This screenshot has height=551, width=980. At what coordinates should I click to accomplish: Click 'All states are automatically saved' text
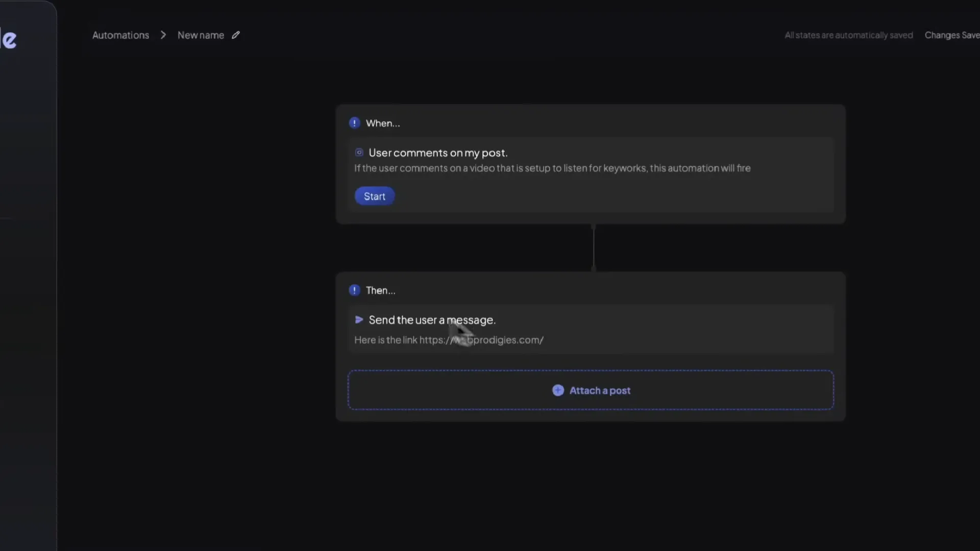[848, 35]
